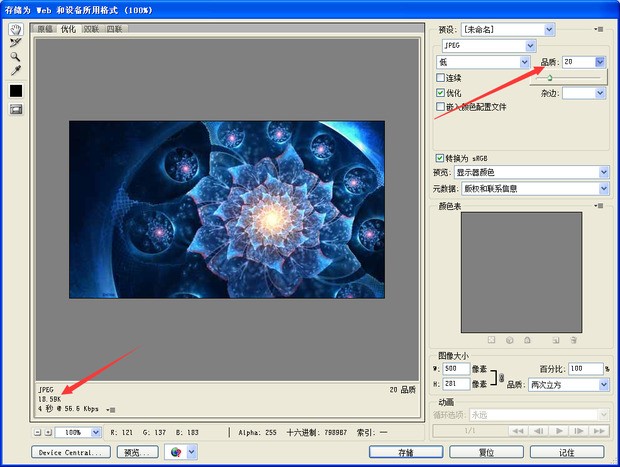The width and height of the screenshot is (620, 467).
Task: Click the zoom out minus icon
Action: pyautogui.click(x=38, y=432)
